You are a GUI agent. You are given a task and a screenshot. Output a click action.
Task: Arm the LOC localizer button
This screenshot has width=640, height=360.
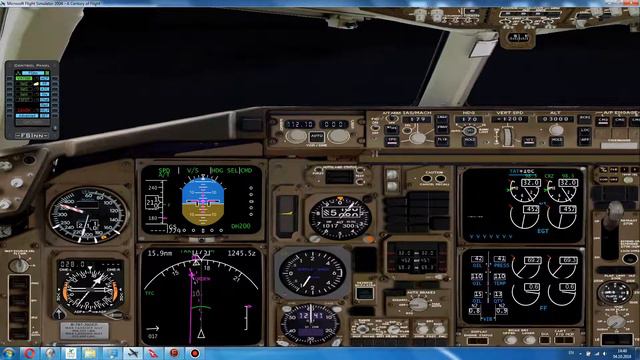coord(584,131)
